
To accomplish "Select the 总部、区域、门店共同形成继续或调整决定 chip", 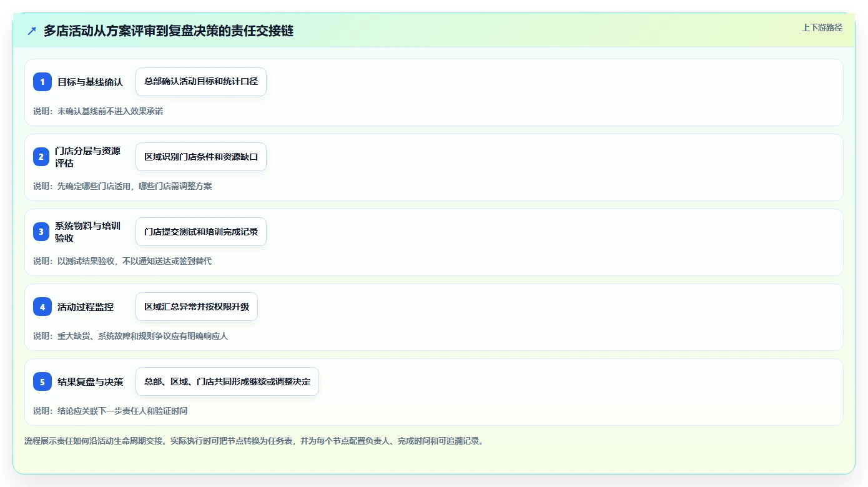I will click(227, 381).
